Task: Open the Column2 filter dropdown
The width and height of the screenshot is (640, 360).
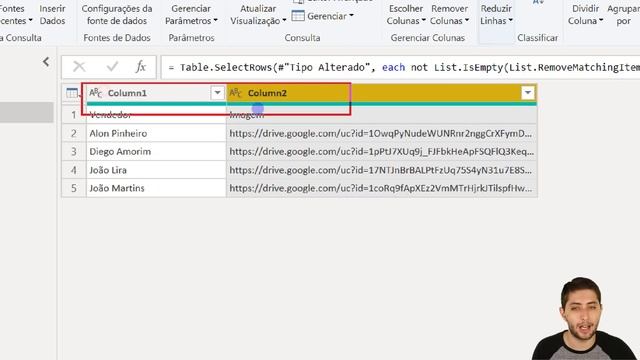Action: click(x=527, y=93)
